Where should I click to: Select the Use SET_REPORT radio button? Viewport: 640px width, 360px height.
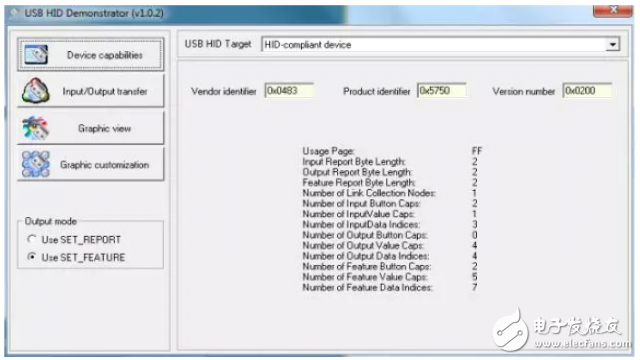[31, 239]
